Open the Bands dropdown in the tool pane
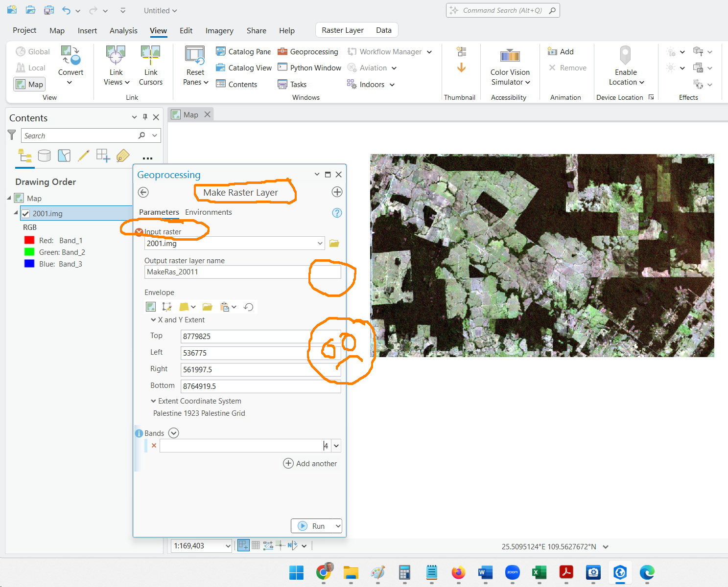Screen dimensions: 728x587 click(x=173, y=433)
